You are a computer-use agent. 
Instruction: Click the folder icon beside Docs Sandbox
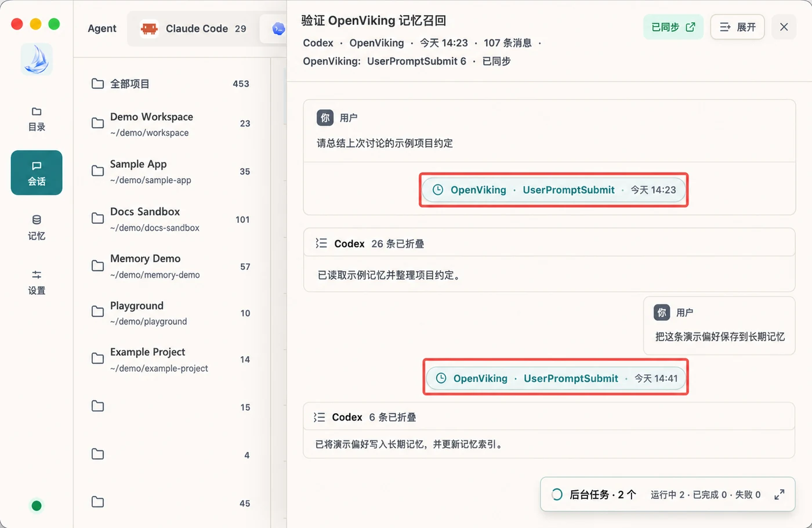(98, 218)
